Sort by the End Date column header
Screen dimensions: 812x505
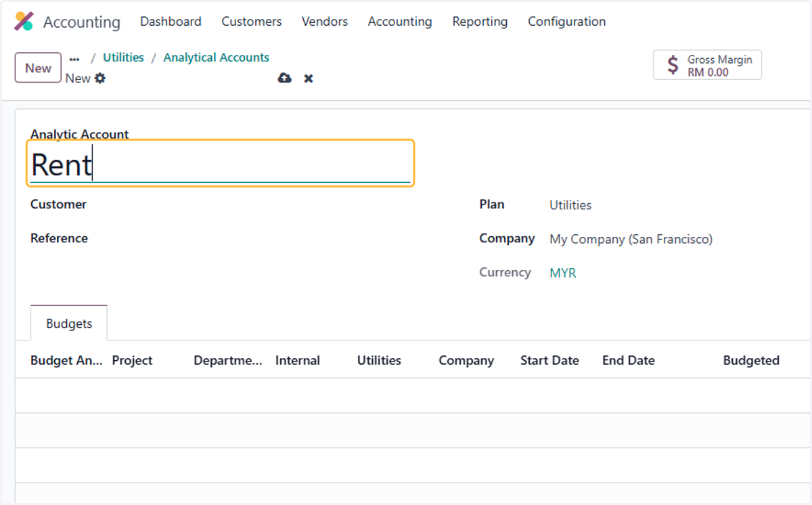(x=629, y=360)
